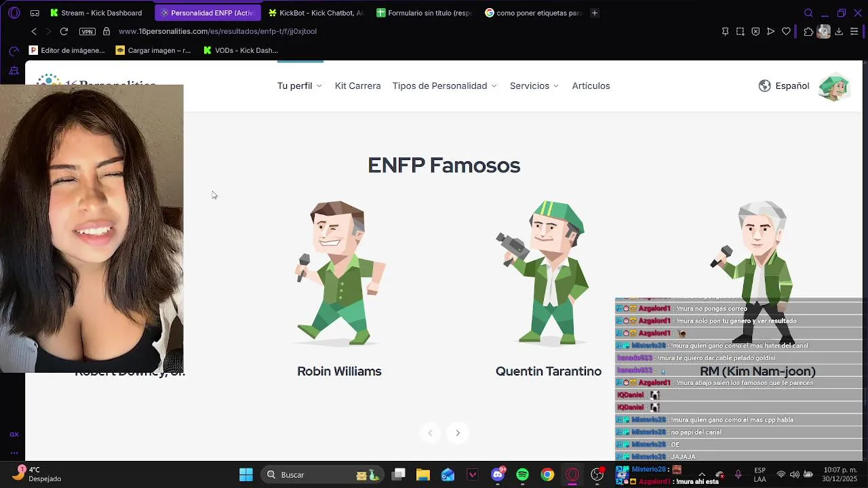
Task: Open the Valorant taskbar icon
Action: [x=473, y=474]
